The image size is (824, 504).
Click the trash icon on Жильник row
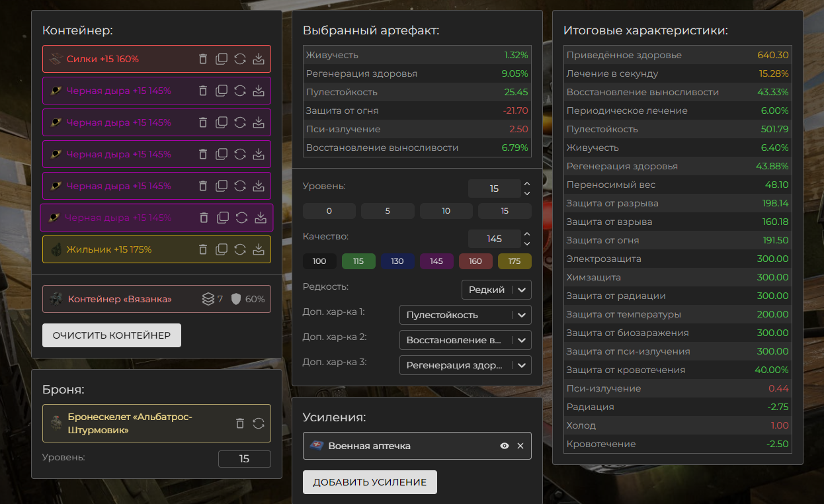(203, 249)
